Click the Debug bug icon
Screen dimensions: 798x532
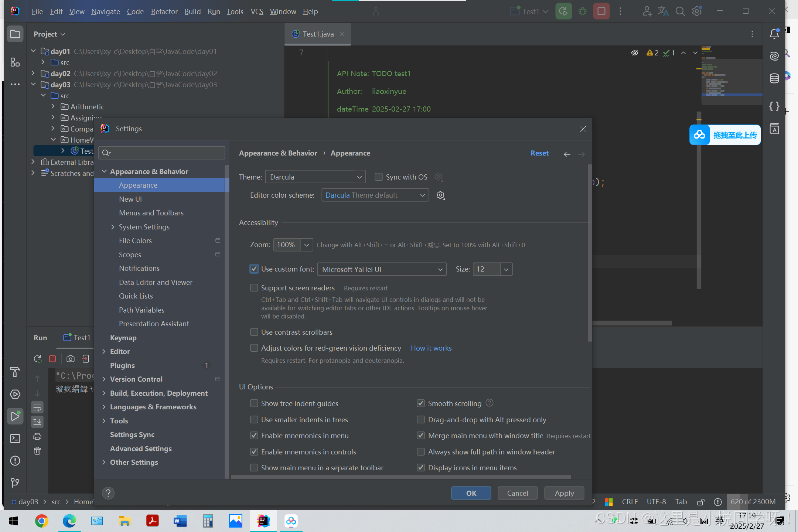pyautogui.click(x=583, y=11)
